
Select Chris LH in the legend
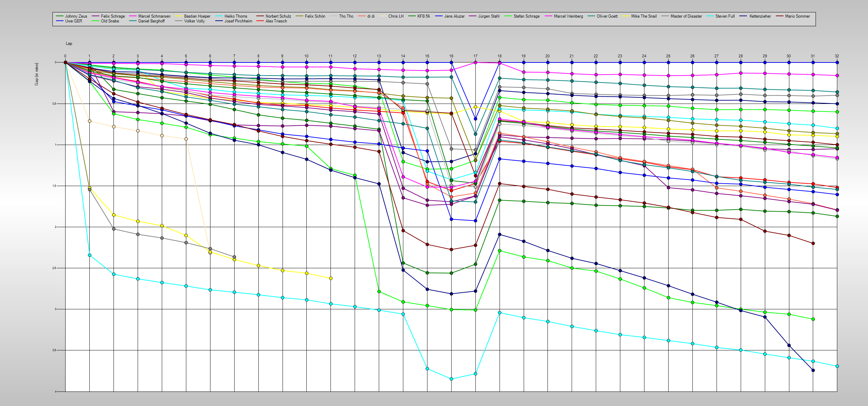pyautogui.click(x=396, y=16)
